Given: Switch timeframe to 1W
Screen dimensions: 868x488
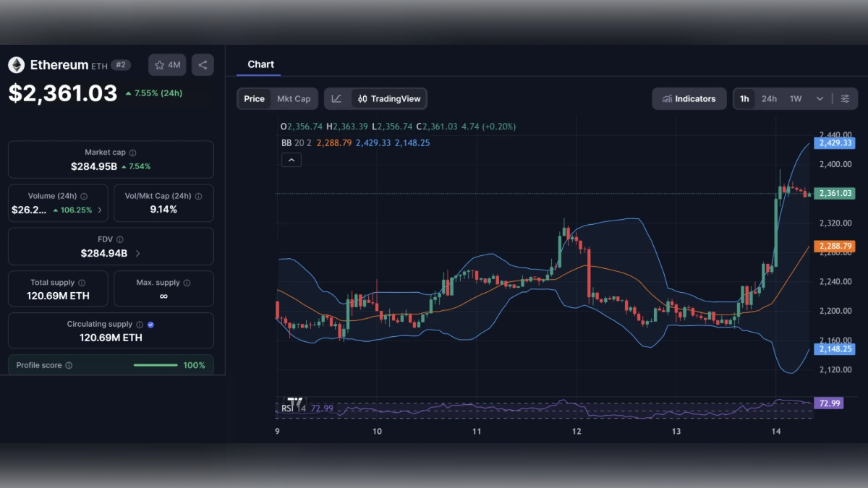Looking at the screenshot, I should tap(794, 98).
